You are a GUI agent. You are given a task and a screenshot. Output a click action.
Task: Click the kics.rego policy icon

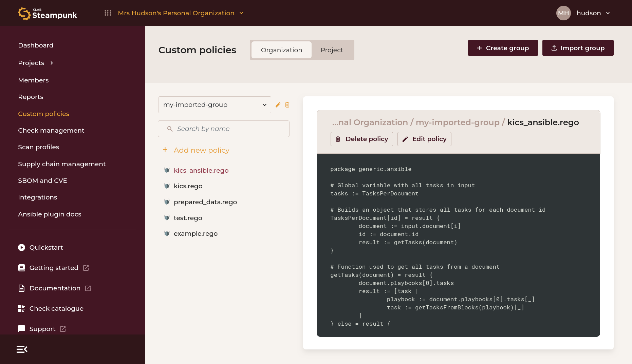tap(167, 186)
